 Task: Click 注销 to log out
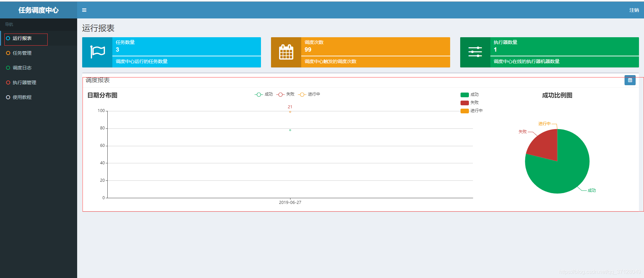[x=634, y=10]
